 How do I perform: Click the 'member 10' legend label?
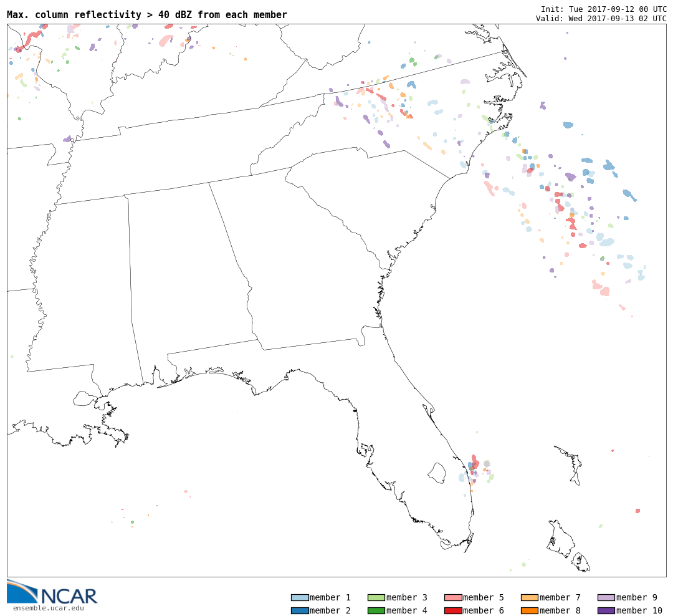tap(639, 610)
